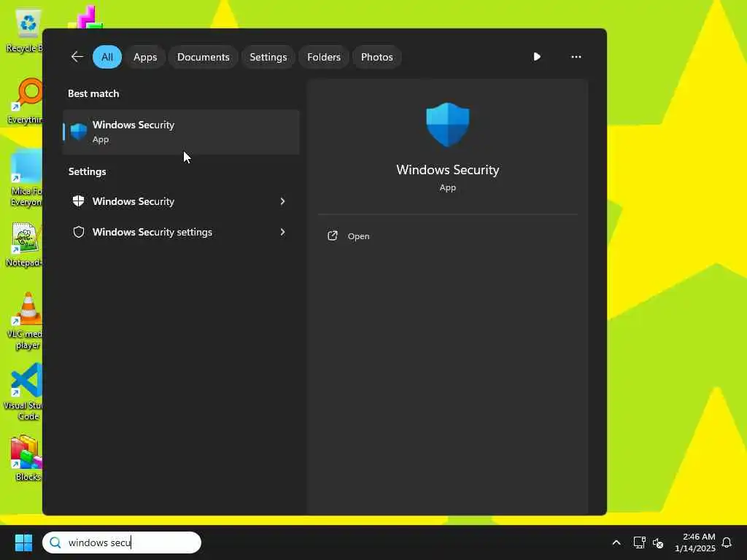Select the All filter tab
This screenshot has width=747, height=560.
tap(107, 57)
